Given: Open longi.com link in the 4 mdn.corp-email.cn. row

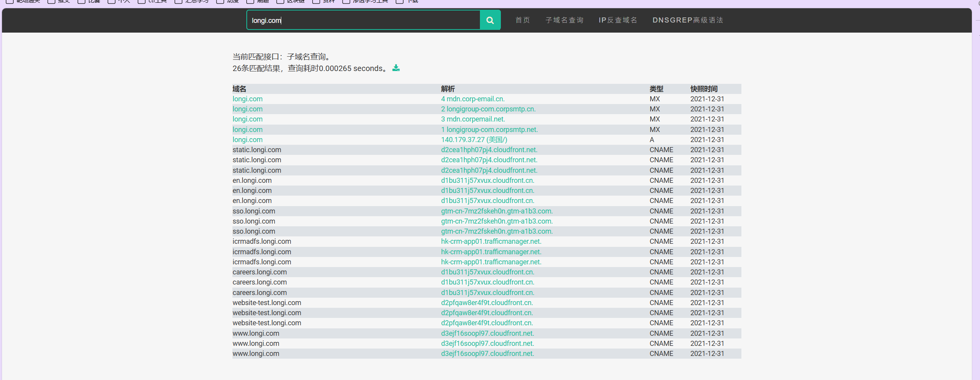Looking at the screenshot, I should pos(248,99).
